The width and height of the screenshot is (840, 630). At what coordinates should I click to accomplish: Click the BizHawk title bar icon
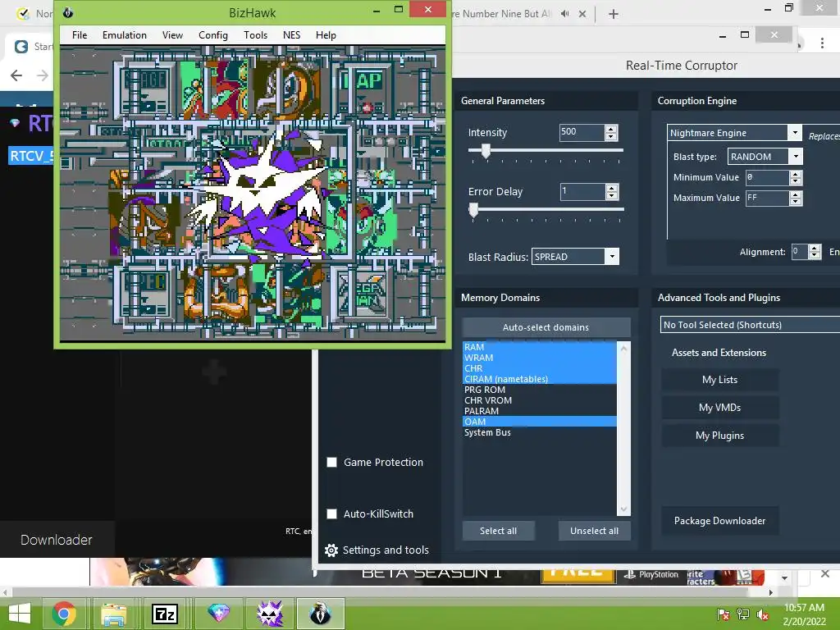click(68, 13)
